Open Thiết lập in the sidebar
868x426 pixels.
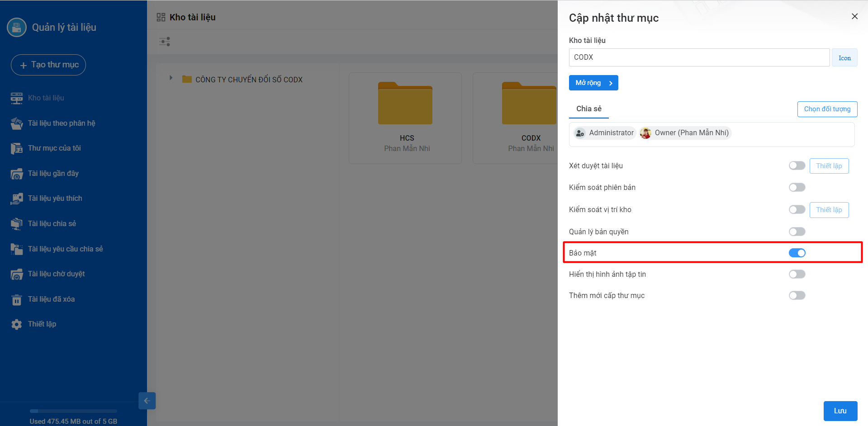(42, 324)
